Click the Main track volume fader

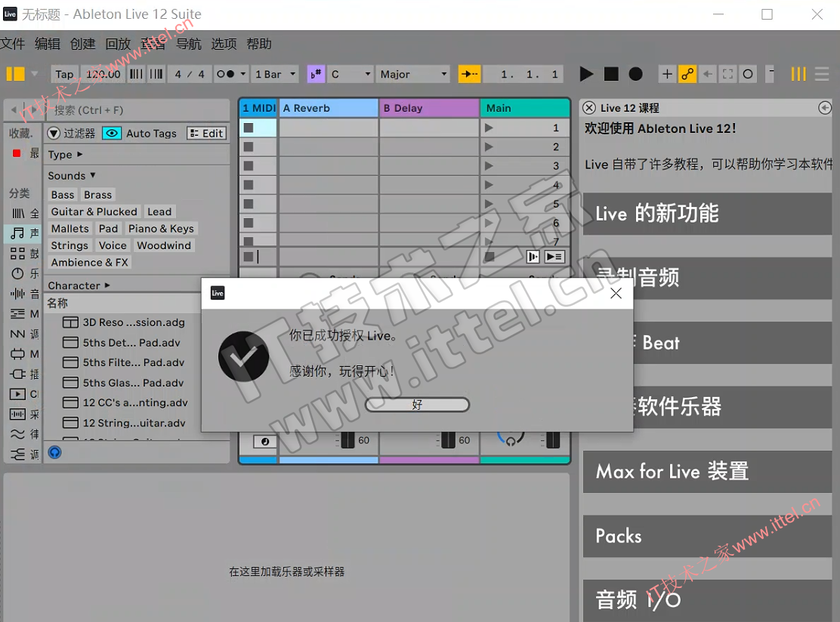(553, 440)
